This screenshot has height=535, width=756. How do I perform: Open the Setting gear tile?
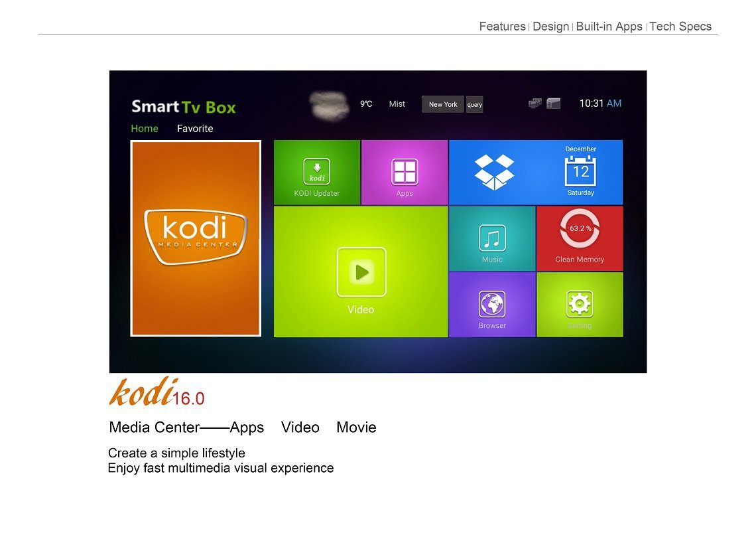pos(580,305)
